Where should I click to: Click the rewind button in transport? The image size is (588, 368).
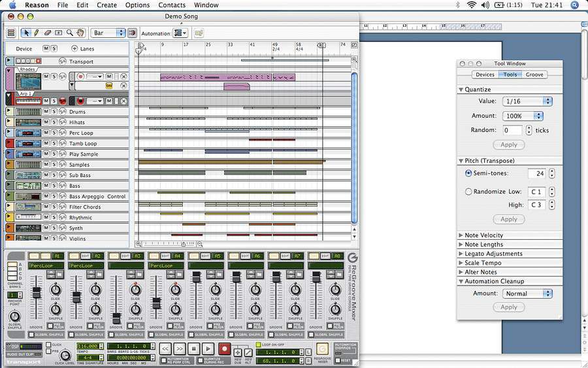point(165,349)
